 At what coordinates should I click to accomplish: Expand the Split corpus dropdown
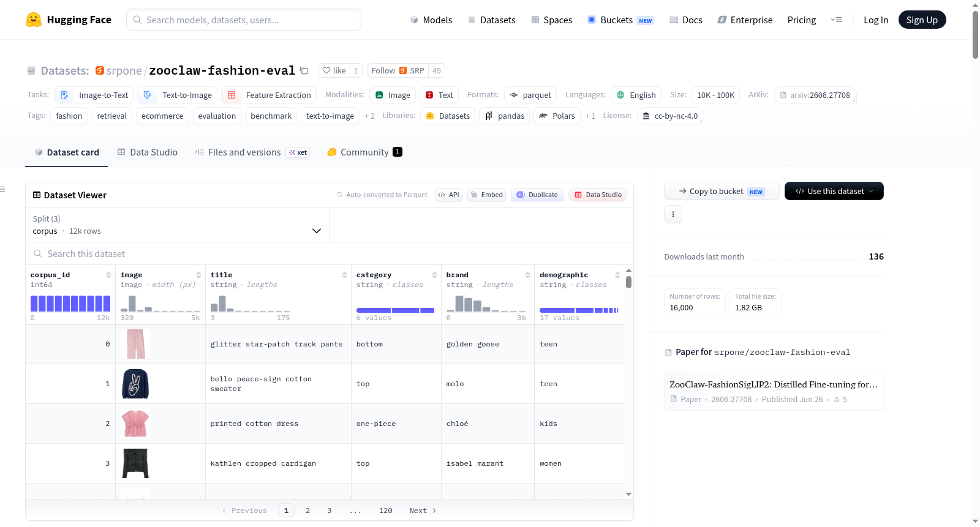click(177, 225)
